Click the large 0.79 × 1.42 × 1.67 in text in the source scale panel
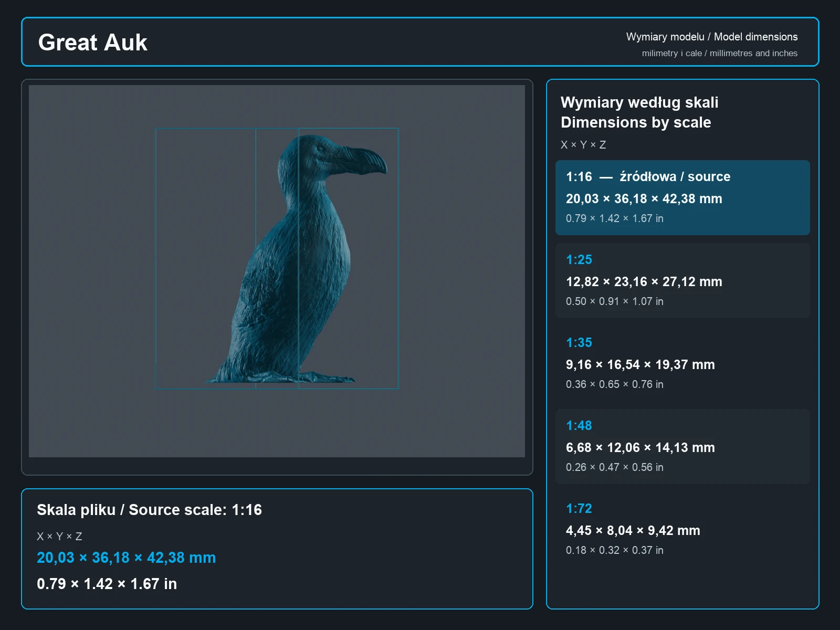 coord(107,584)
